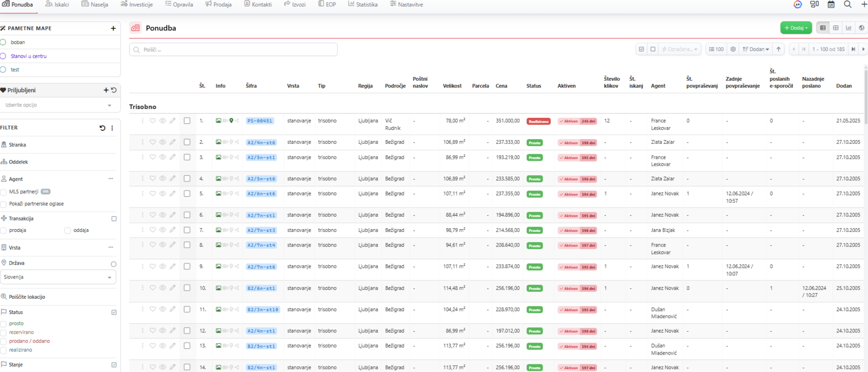Screen dimensions: 868x372
Task: Open the calendar icon in top bar
Action: tap(831, 4)
